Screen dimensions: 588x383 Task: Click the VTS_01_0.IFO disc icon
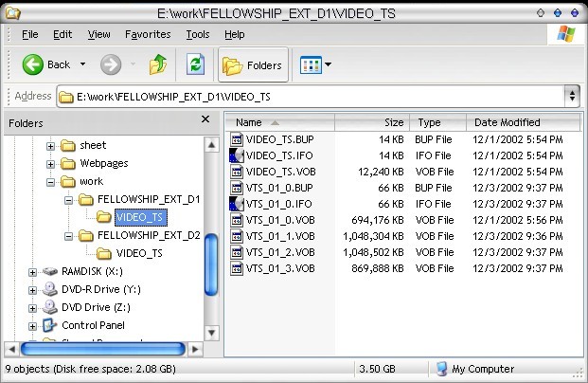click(237, 204)
